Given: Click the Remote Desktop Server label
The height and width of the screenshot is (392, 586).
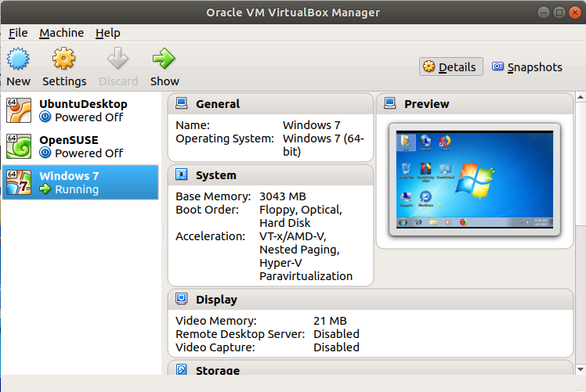Looking at the screenshot, I should pos(241,334).
